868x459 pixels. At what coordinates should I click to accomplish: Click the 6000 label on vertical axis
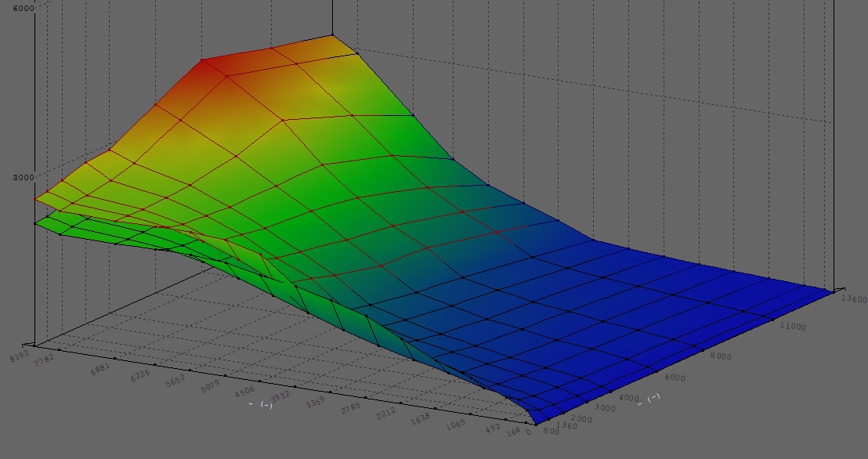[23, 8]
